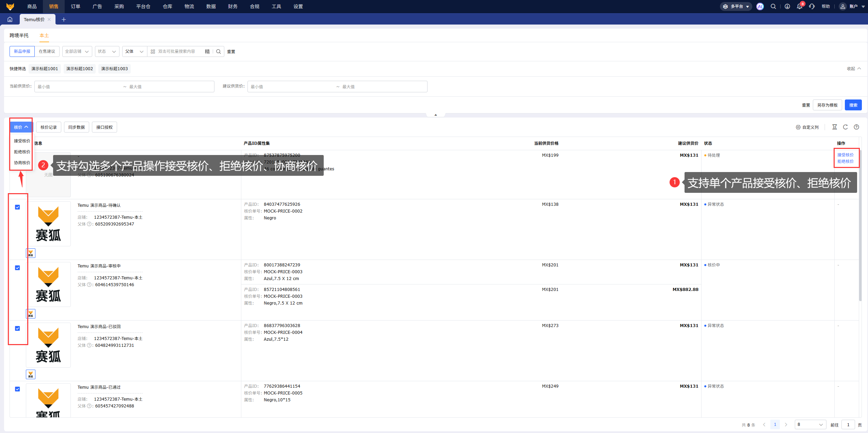Open notifications bell with badge 8
The height and width of the screenshot is (433, 868).
point(800,6)
